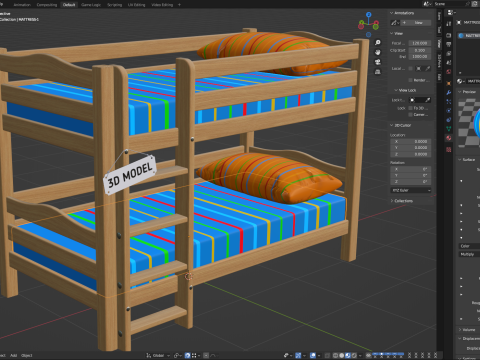Open the XYZ Euler rotation mode dropdown
This screenshot has height=360, width=480.
pos(411,190)
